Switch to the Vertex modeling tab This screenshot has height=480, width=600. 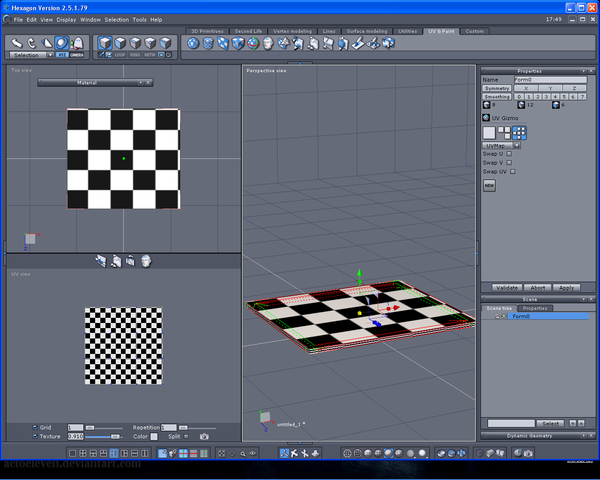click(292, 31)
